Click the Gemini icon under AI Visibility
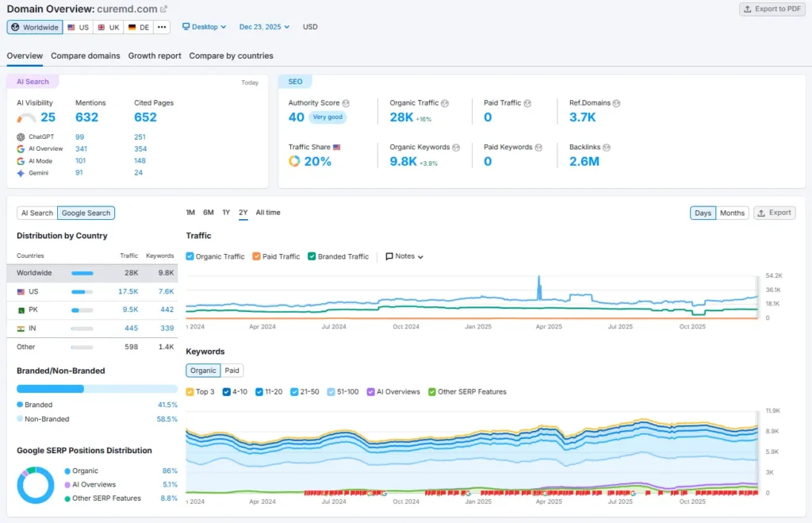 [20, 171]
